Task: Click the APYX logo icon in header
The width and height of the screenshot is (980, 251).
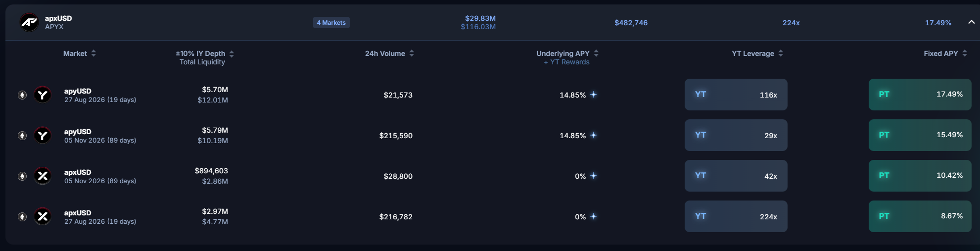Action: 29,22
